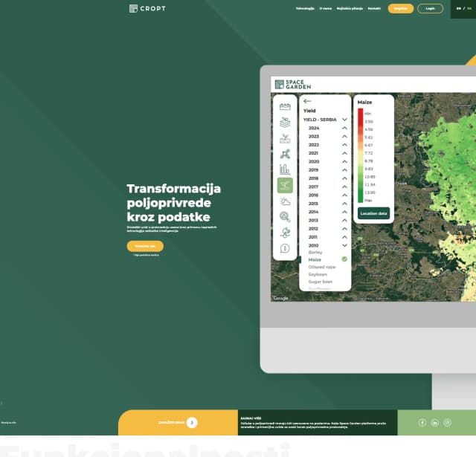Image resolution: width=476 pixels, height=457 pixels.
Task: Select the Barley crop option
Action: point(315,252)
